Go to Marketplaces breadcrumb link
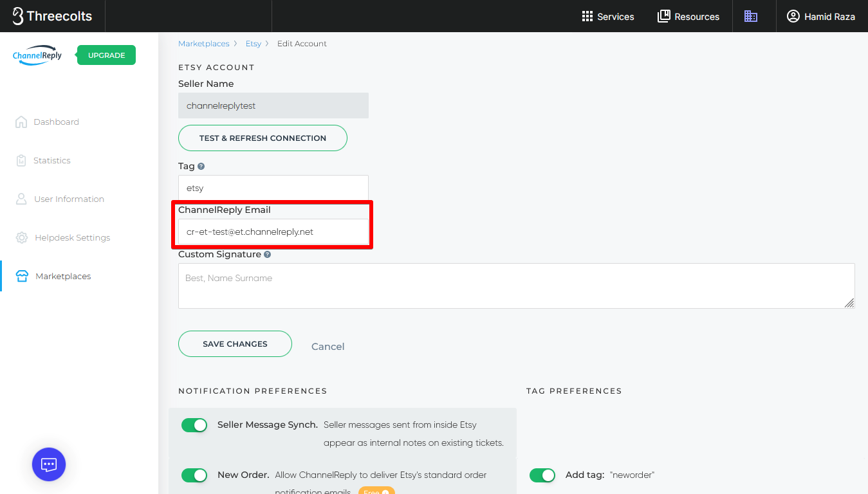The height and width of the screenshot is (494, 868). click(204, 44)
